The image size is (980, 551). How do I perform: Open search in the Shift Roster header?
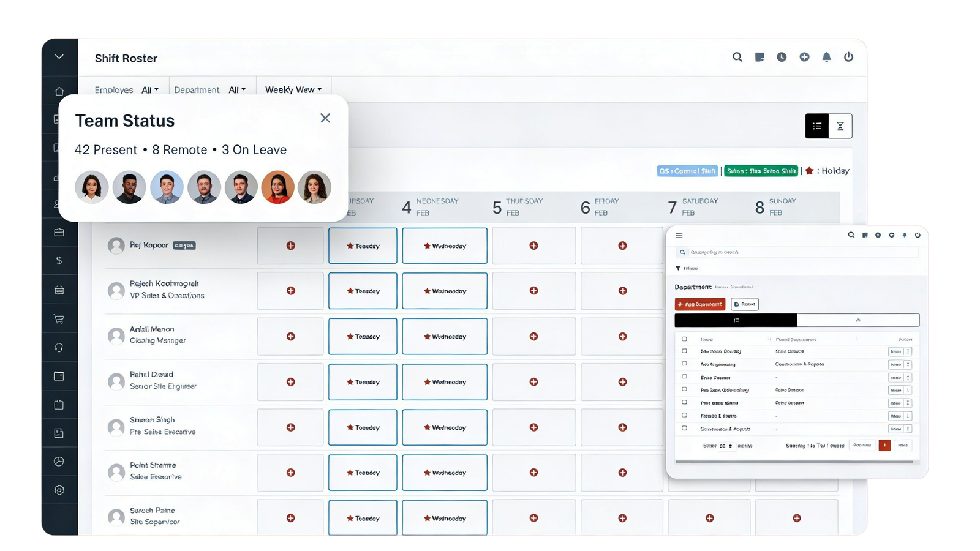(737, 57)
